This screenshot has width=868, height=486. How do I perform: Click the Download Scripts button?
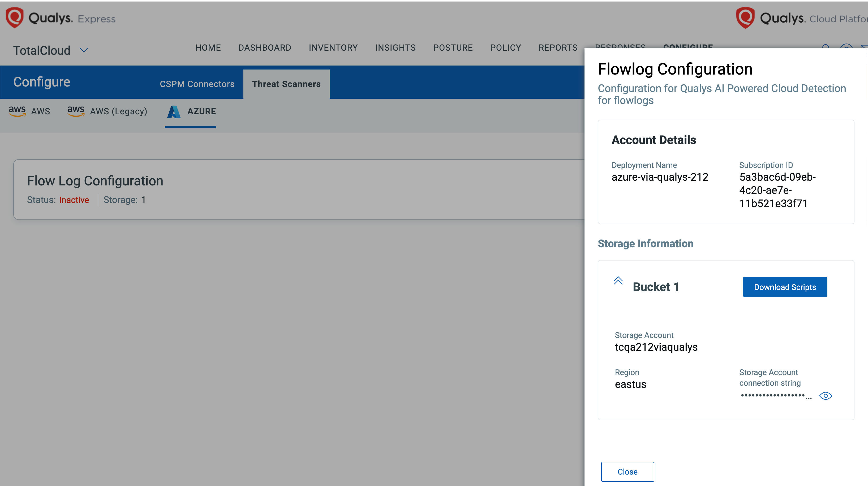[785, 287]
